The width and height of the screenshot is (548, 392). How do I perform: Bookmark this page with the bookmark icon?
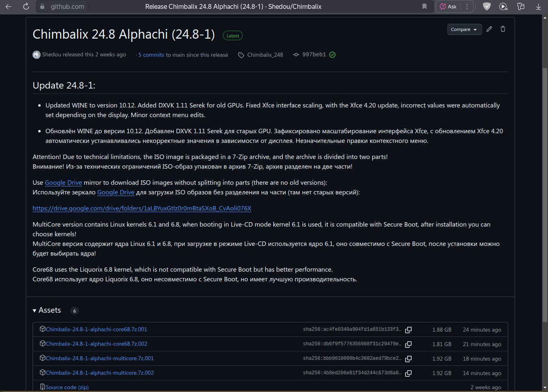click(424, 6)
